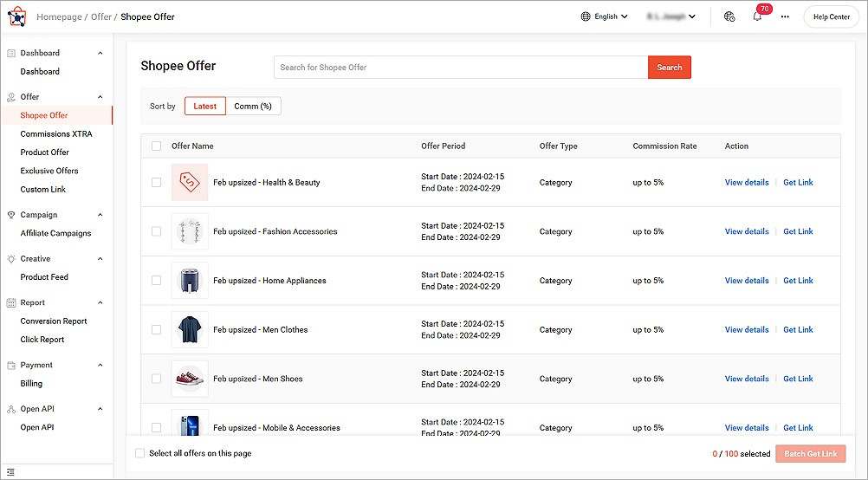
Task: Click the globe clock region icon
Action: click(729, 16)
